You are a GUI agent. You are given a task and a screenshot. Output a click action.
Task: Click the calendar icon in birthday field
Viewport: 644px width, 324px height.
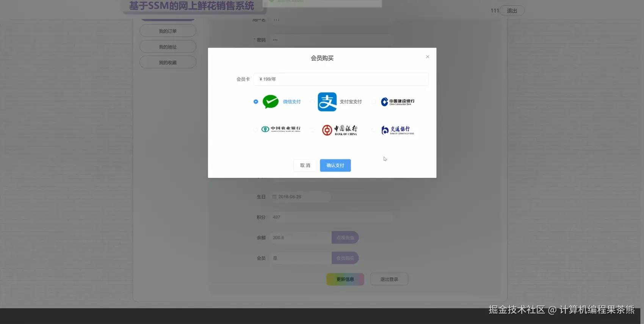[x=274, y=197]
